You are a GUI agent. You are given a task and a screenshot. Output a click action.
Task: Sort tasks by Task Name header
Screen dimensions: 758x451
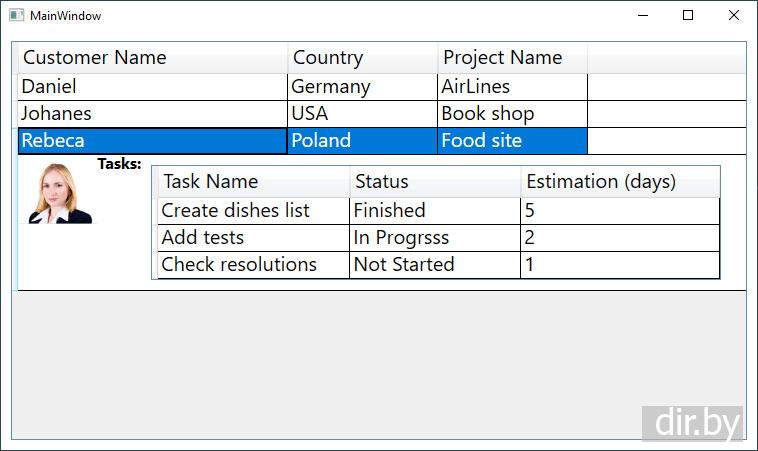253,182
